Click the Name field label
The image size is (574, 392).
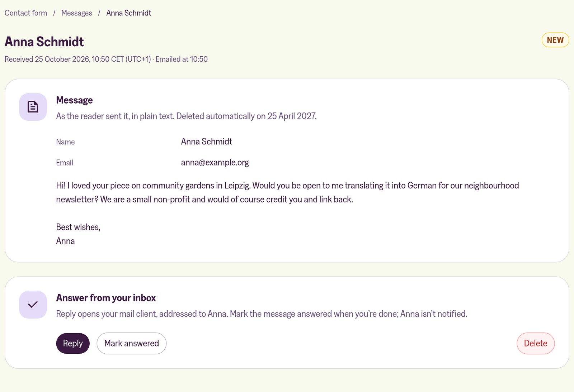point(65,142)
